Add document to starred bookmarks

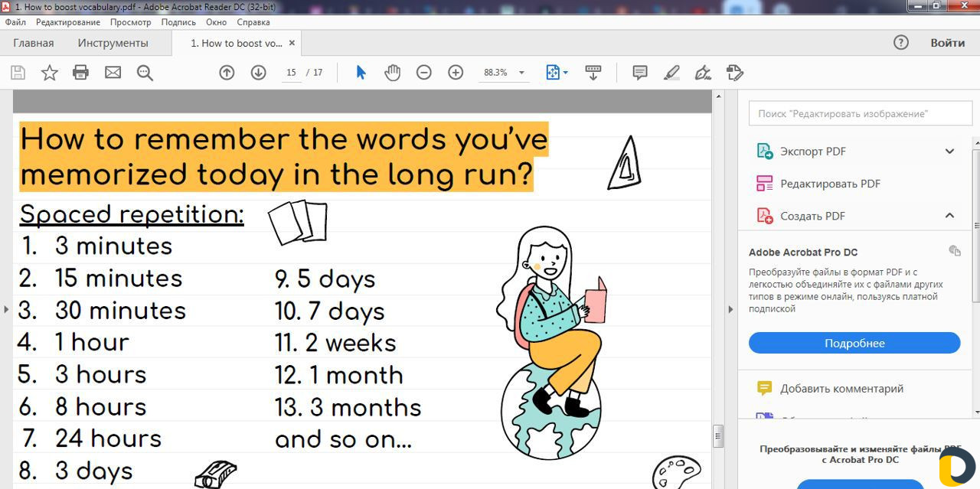49,73
